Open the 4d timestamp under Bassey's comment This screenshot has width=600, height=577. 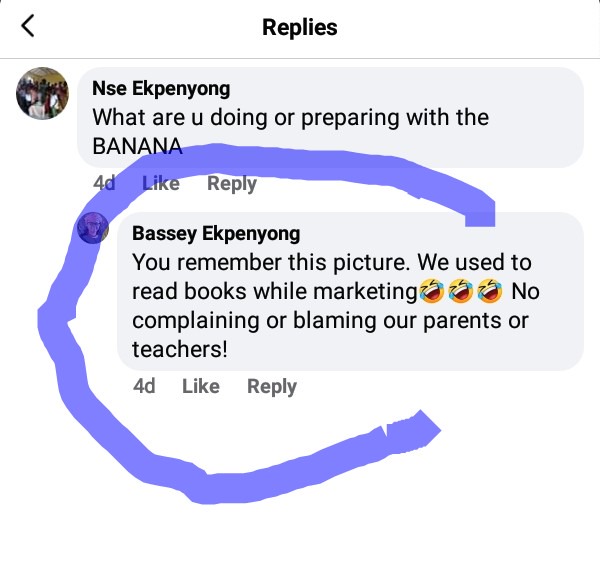(x=144, y=386)
